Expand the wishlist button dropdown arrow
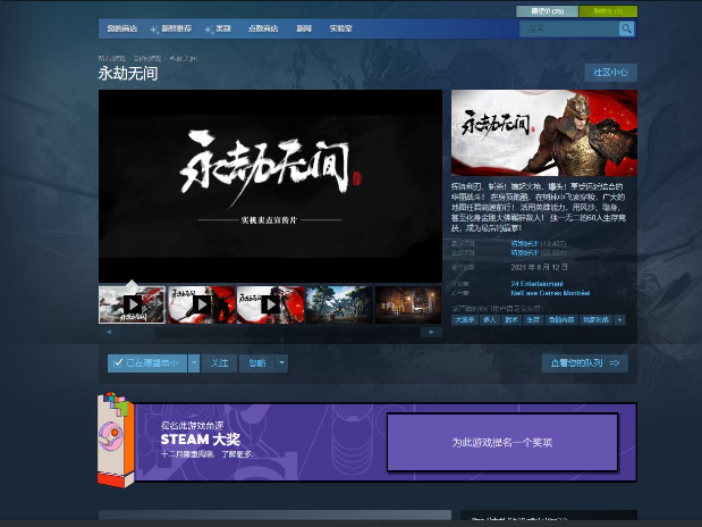The width and height of the screenshot is (702, 527). pos(194,363)
